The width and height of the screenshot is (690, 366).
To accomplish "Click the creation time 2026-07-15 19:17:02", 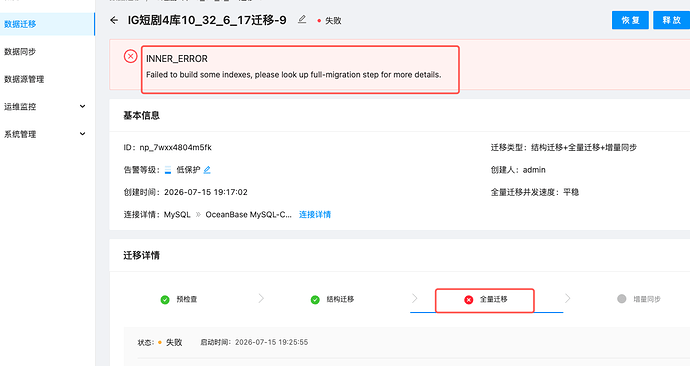I will pos(206,192).
